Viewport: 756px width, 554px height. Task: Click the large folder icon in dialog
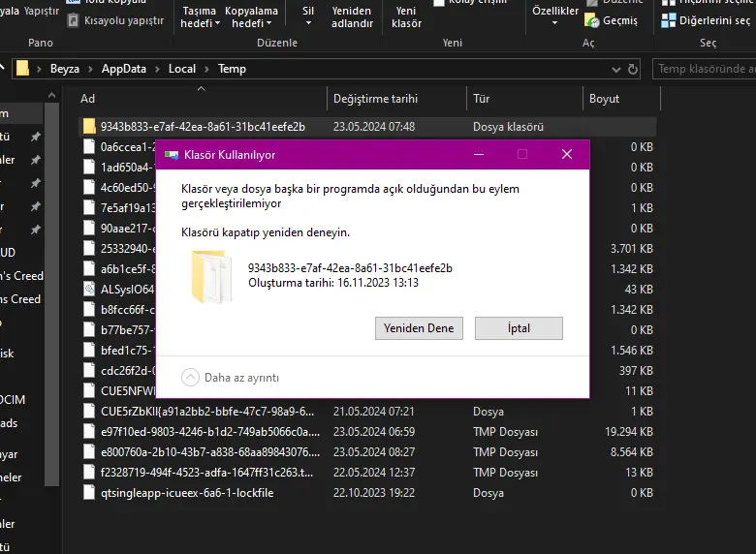[211, 277]
